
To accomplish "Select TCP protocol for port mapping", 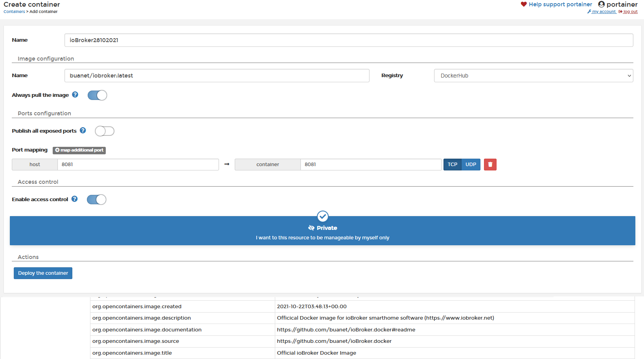I will 453,165.
